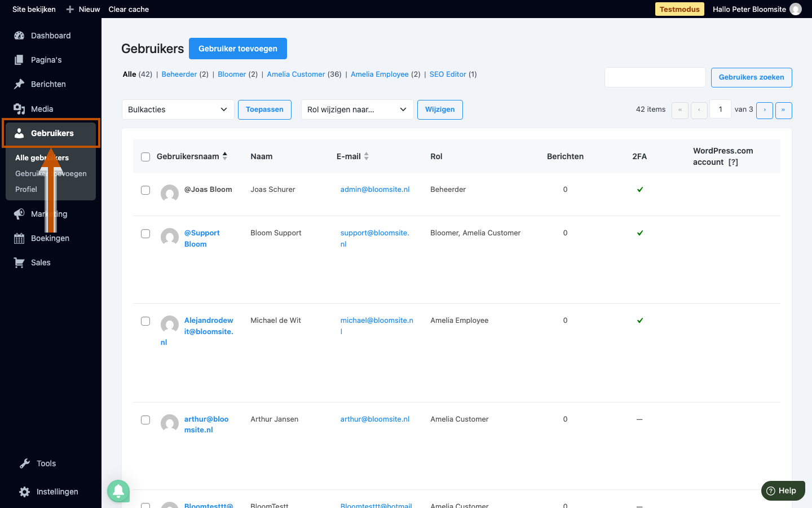Screen dimensions: 812x508
Task: Click the michael@bloomsite.nl email link
Action: pos(377,326)
